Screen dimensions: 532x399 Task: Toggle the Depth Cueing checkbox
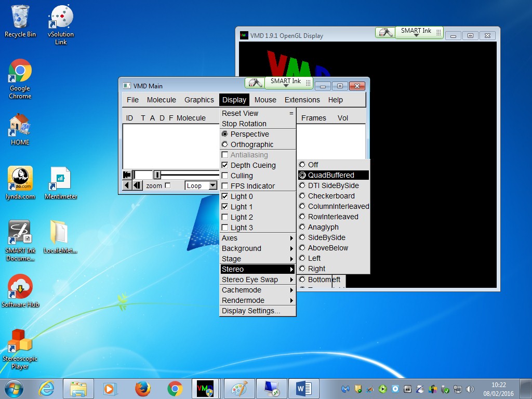point(225,165)
